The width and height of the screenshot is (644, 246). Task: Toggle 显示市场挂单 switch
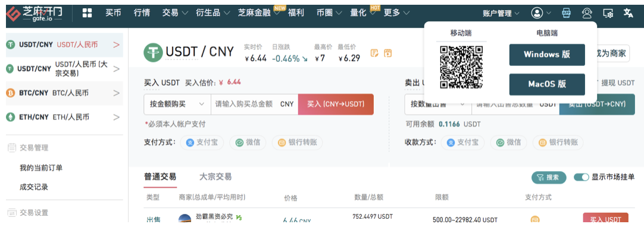[x=581, y=178]
